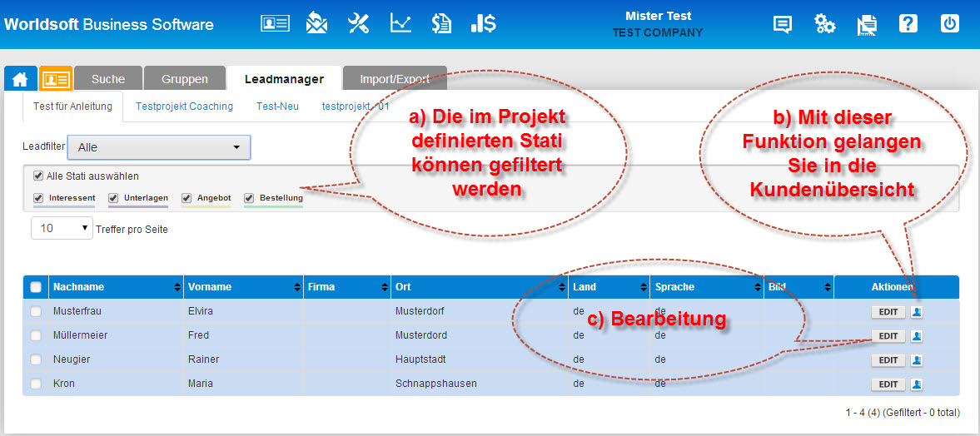Click the help question mark icon

[908, 23]
